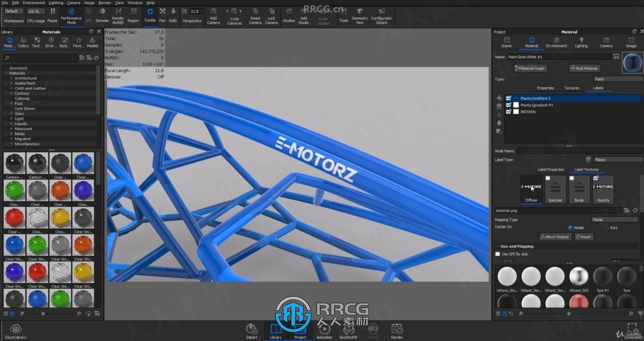Select the Pan camera tool
This screenshot has height=341, width=644.
(162, 15)
